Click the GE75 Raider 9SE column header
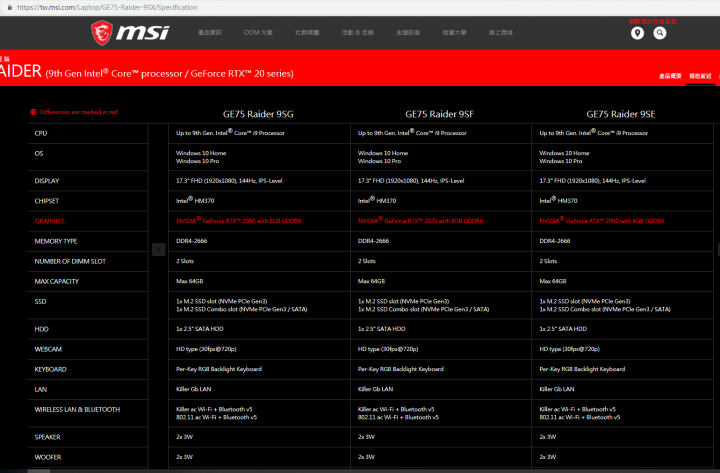The image size is (720, 473). [x=621, y=114]
